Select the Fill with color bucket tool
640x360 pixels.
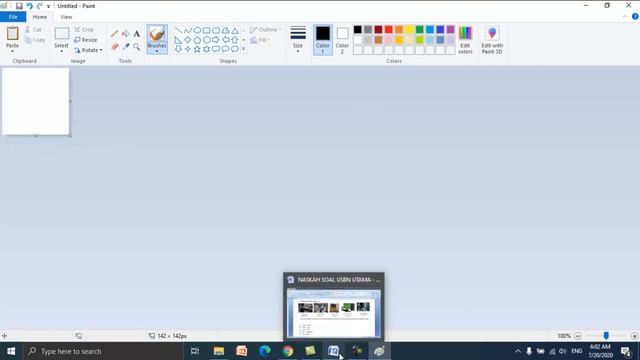(x=126, y=34)
